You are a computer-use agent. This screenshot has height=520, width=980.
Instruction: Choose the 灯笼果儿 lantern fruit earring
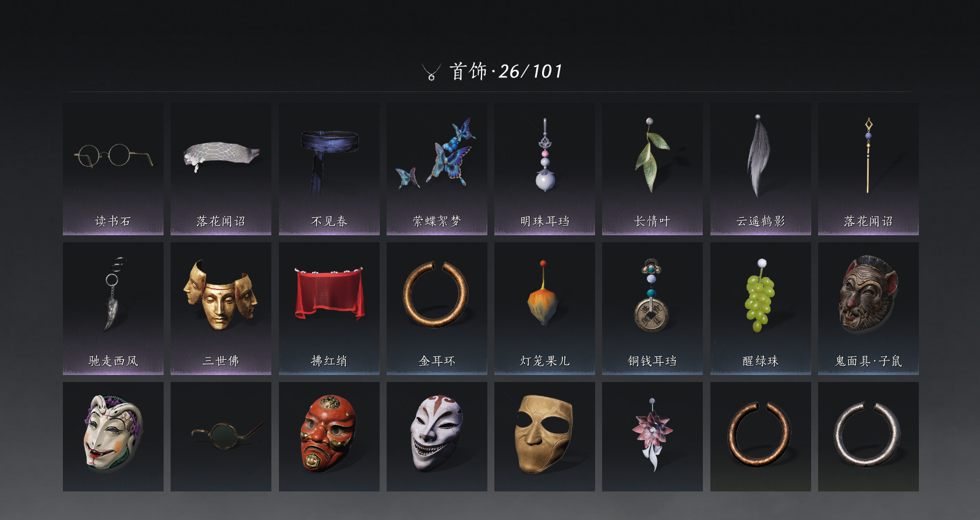coord(544,309)
